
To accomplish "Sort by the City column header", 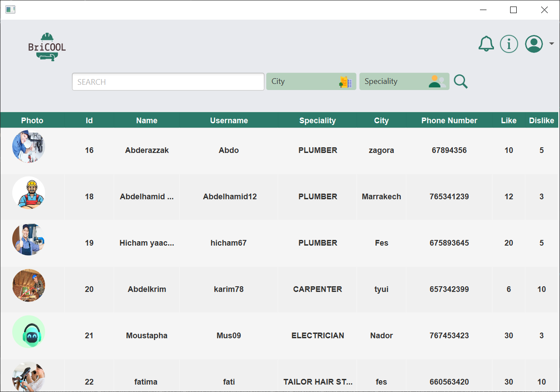I will point(381,121).
